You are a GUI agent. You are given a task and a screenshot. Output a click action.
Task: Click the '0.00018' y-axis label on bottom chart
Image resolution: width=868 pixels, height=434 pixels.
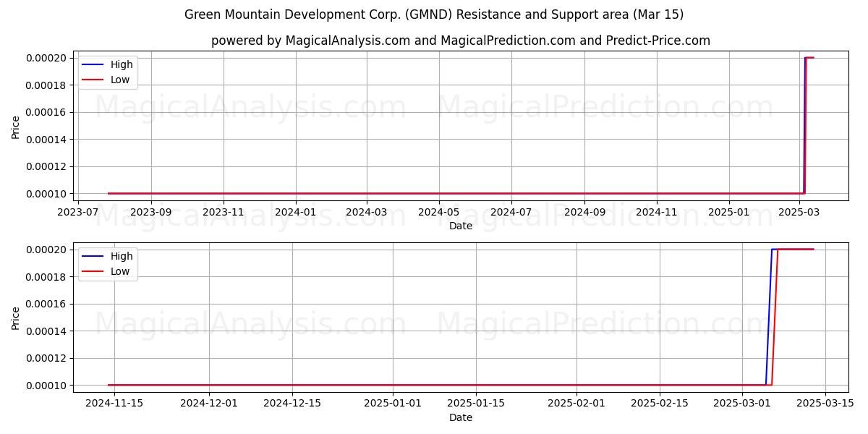click(47, 277)
